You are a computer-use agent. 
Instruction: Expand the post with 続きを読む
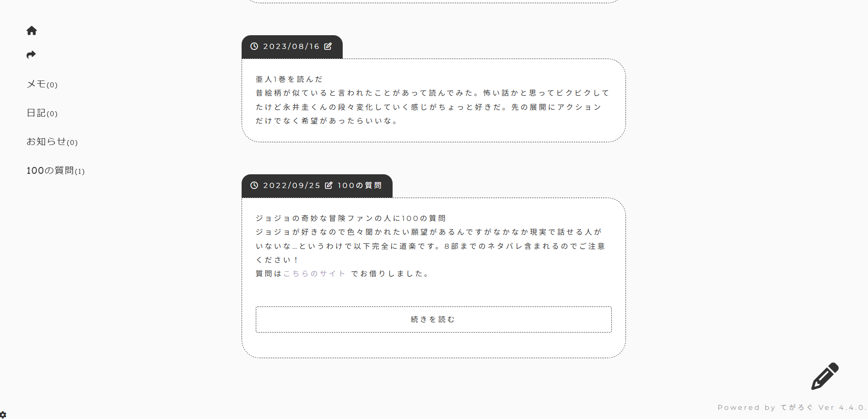433,319
